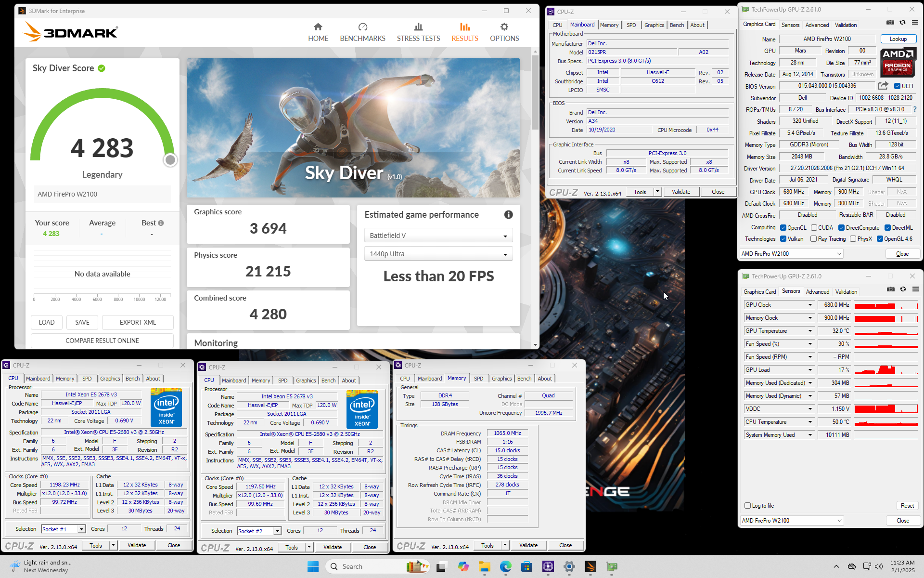Image resolution: width=924 pixels, height=578 pixels.
Task: Open the Validation tab in the GPU-Z Sensors window
Action: 846,292
